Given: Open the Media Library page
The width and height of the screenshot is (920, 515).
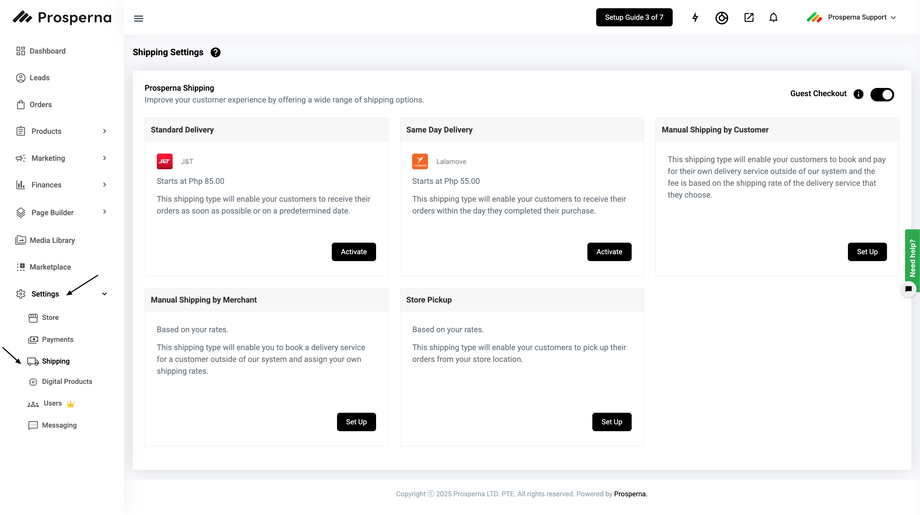Looking at the screenshot, I should pos(52,240).
